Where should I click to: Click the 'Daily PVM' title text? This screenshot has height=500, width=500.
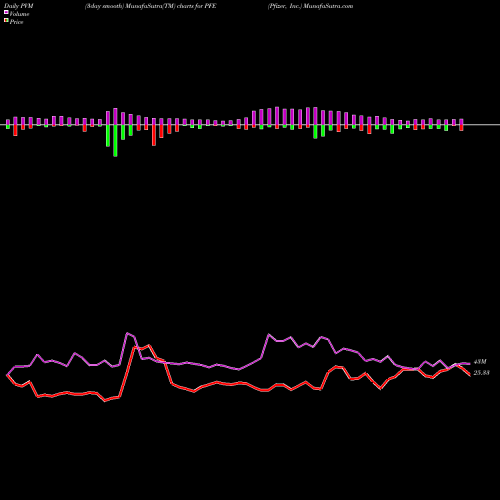click(19, 6)
